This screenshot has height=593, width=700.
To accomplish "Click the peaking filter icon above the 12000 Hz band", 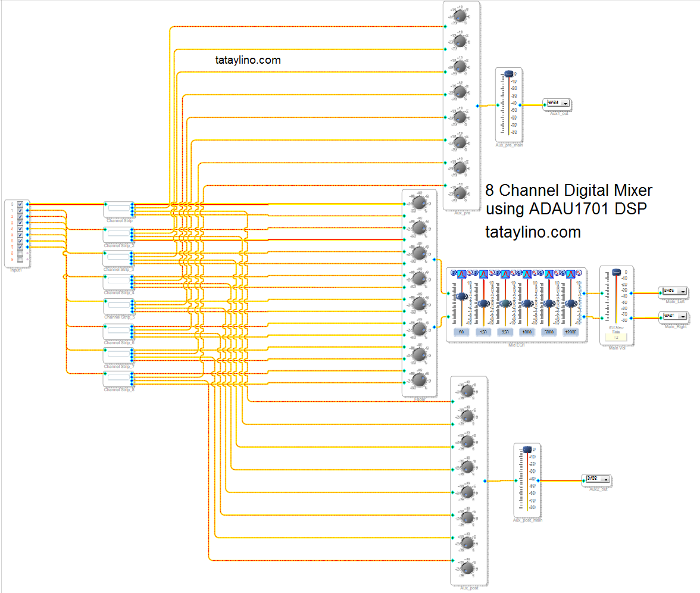I will coord(571,274).
